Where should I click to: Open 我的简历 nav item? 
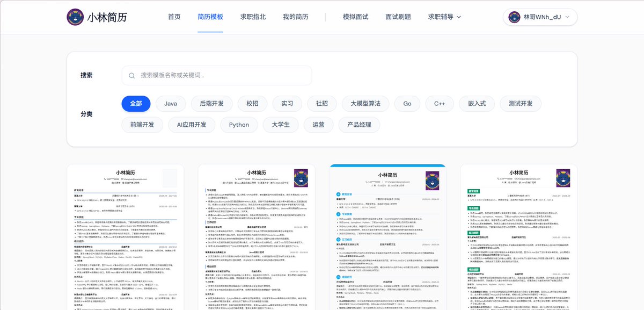click(296, 17)
